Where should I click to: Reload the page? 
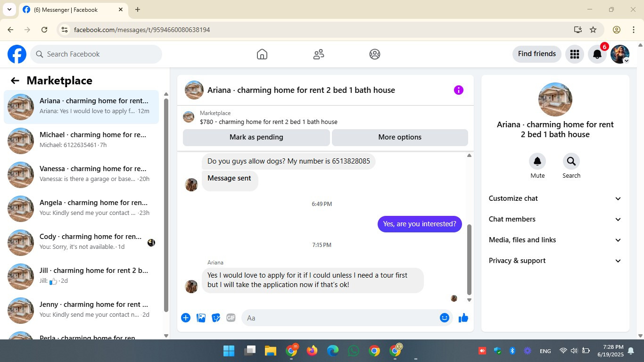point(44,30)
